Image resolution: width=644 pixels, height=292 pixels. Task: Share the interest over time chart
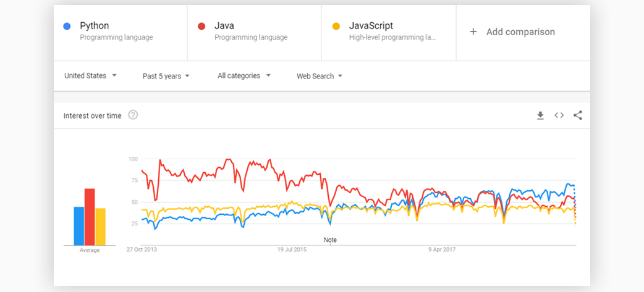578,115
